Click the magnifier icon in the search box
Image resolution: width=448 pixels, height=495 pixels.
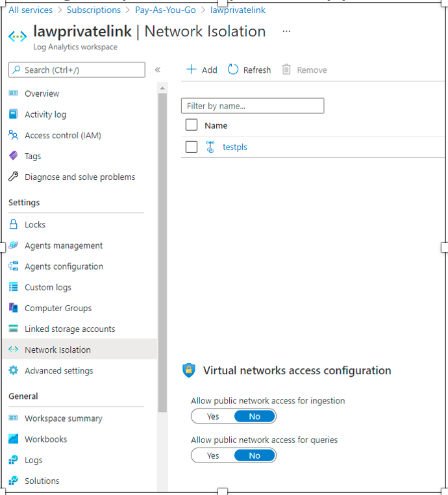[16, 70]
